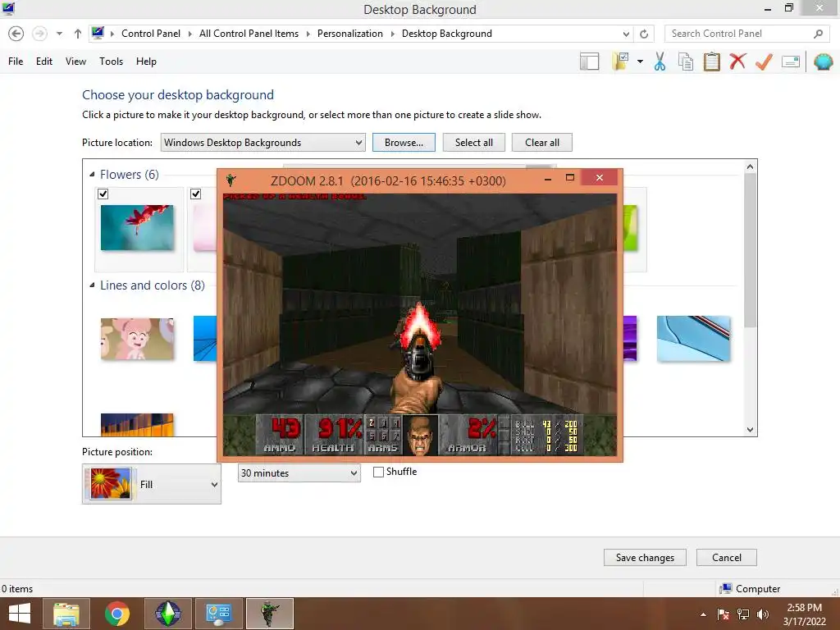Enable the Shuffle checkbox
840x630 pixels.
tap(378, 472)
